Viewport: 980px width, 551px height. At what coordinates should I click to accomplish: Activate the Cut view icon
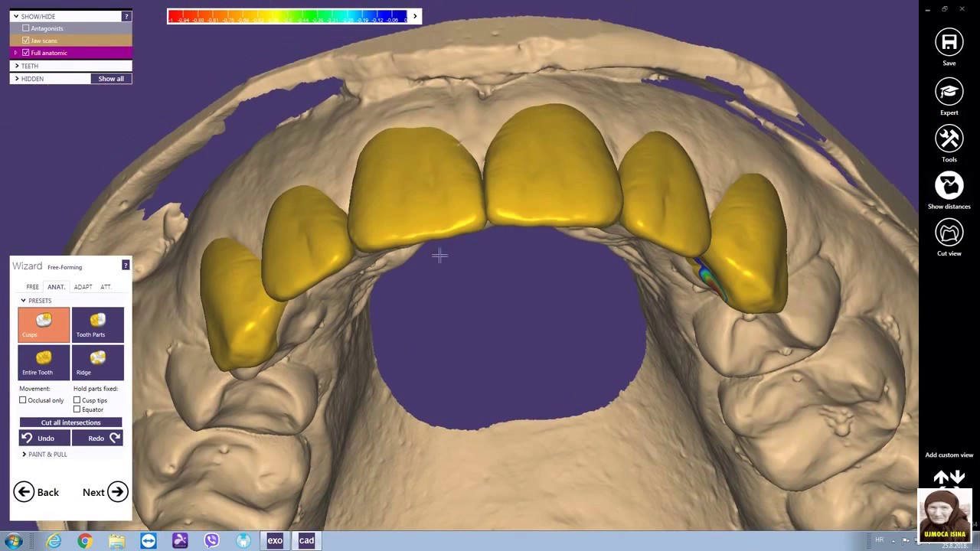coord(949,233)
